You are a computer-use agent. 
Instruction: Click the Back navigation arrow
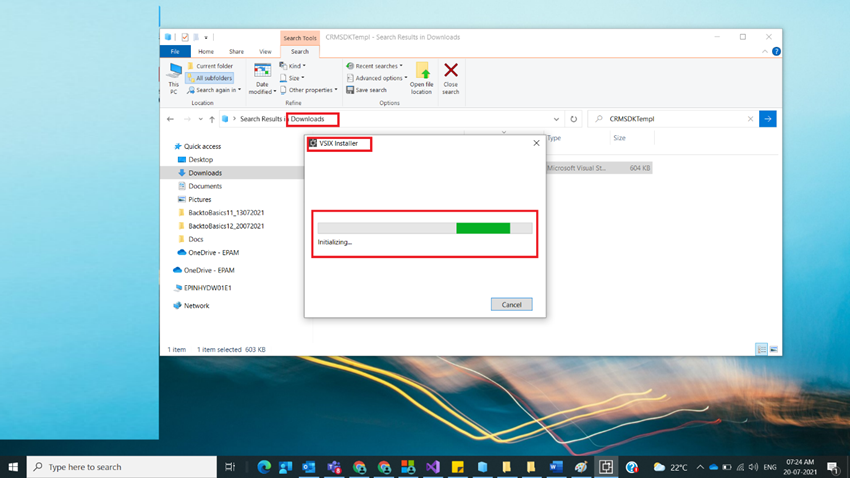(x=170, y=119)
